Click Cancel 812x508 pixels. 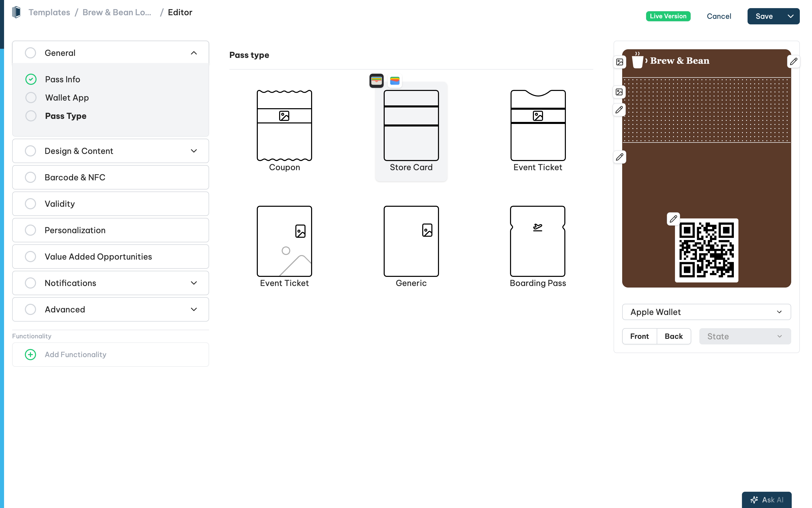coord(719,16)
